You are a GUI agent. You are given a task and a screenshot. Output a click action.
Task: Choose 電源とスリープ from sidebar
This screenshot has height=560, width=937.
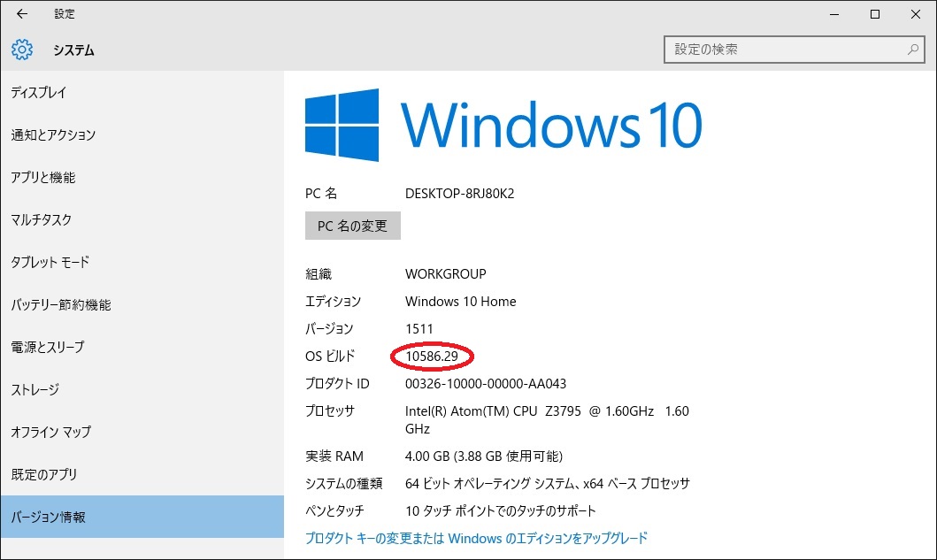(x=48, y=348)
